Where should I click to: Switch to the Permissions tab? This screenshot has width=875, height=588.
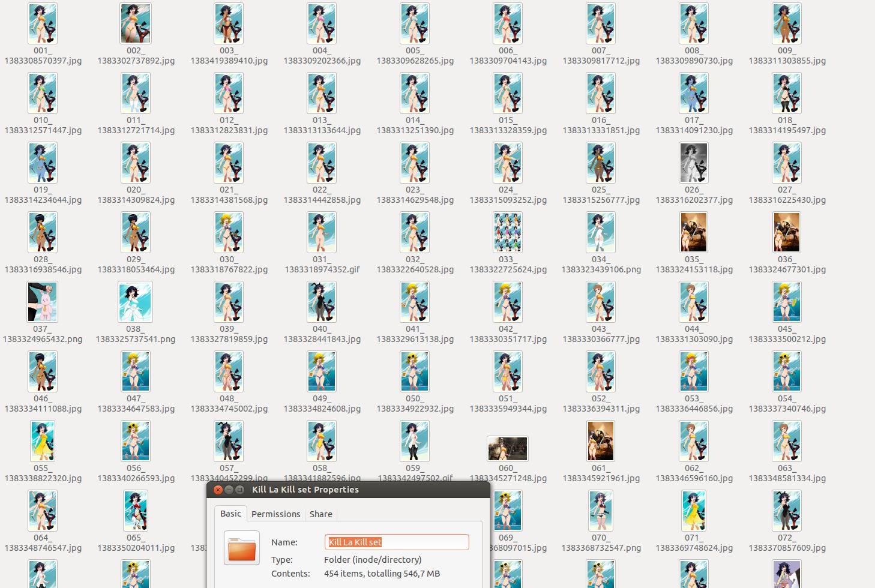click(275, 514)
